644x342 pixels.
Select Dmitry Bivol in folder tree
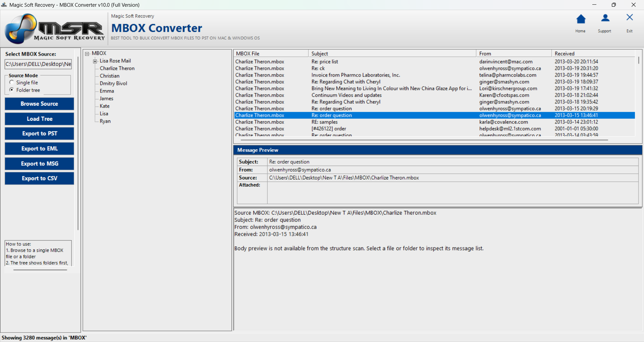click(113, 83)
